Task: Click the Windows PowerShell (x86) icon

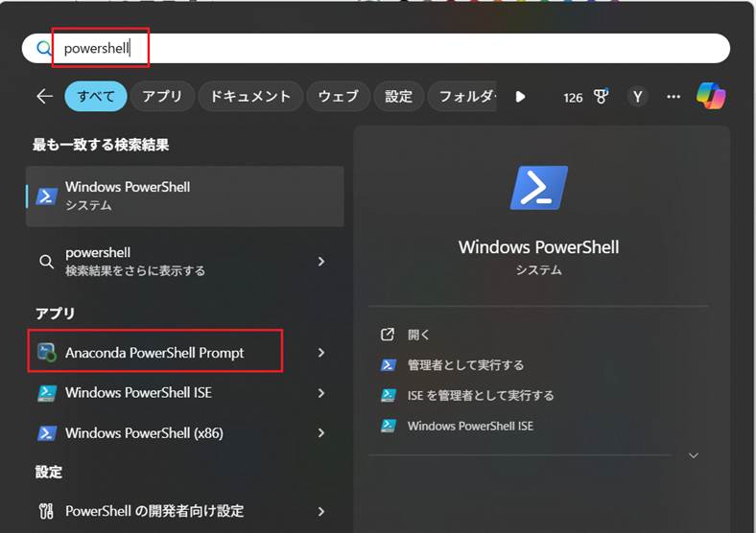Action: pos(47,432)
